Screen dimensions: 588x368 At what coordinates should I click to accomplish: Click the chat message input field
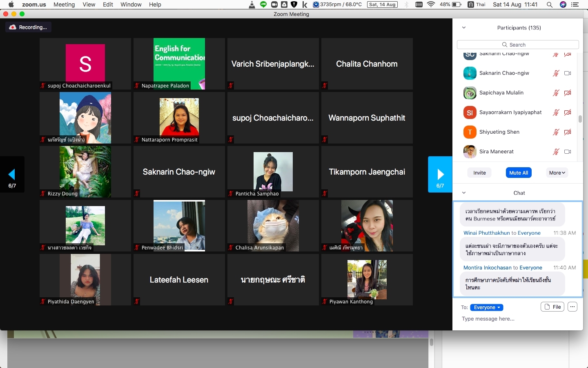(x=514, y=319)
